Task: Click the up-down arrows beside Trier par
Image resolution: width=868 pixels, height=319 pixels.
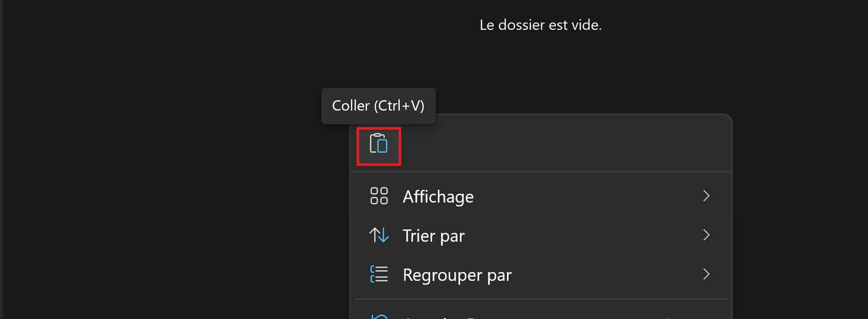Action: (379, 235)
